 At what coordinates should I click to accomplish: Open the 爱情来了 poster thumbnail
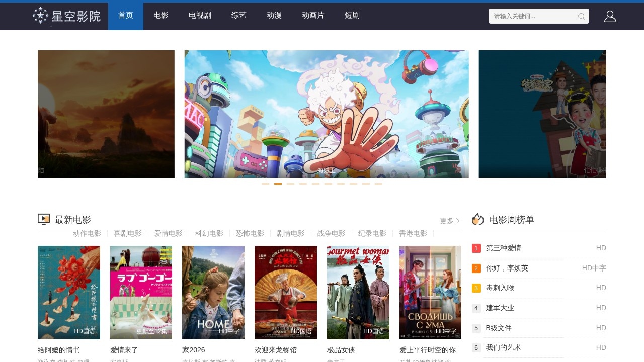141,293
